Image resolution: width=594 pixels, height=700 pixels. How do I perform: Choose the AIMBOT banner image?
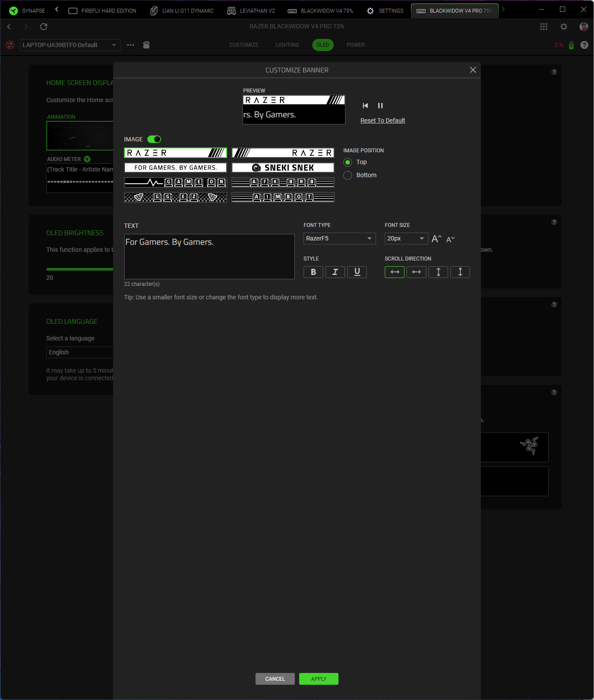click(x=283, y=197)
